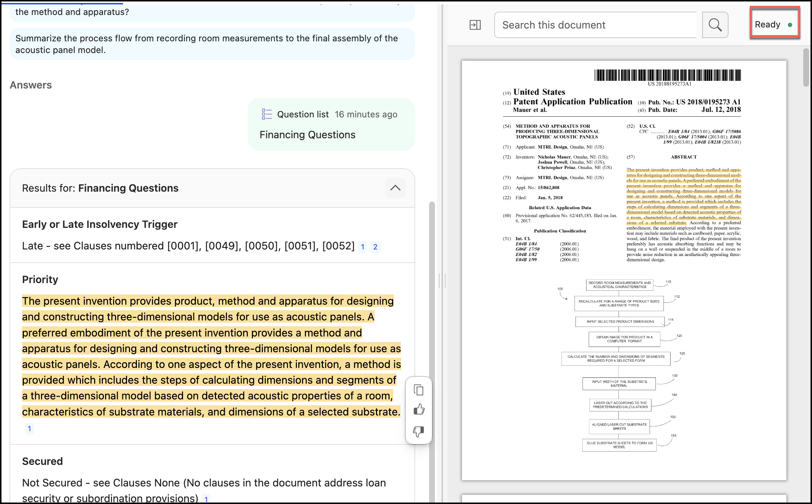The width and height of the screenshot is (812, 504).
Task: Click the Question list icon
Action: point(267,114)
